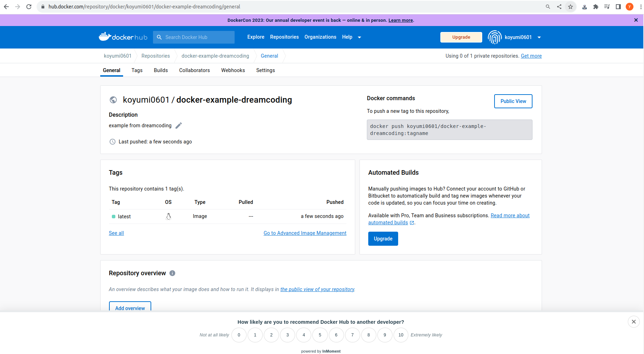Click the docker-example-dreamcoding breadcrumb
The height and width of the screenshot is (354, 644).
215,56
